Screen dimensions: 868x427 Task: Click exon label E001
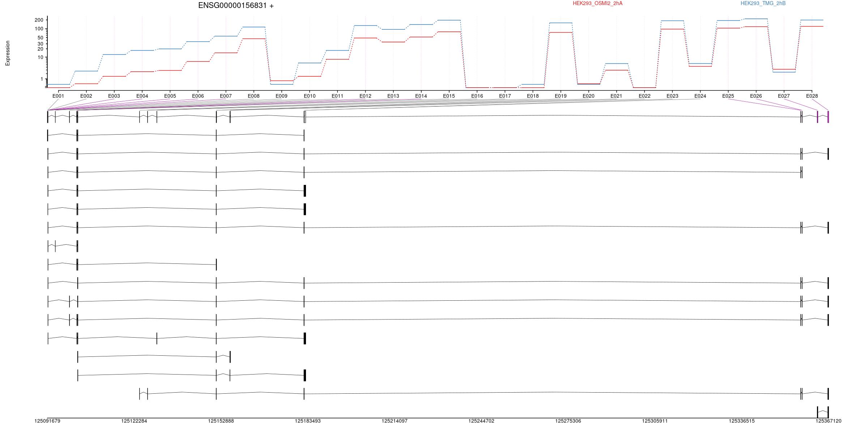point(58,96)
